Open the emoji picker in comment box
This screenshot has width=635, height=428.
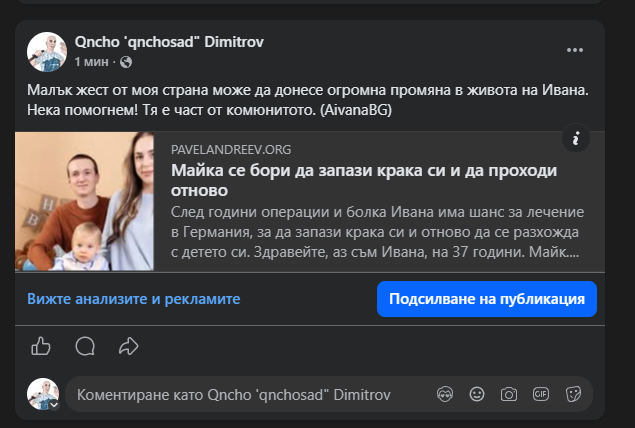(477, 394)
